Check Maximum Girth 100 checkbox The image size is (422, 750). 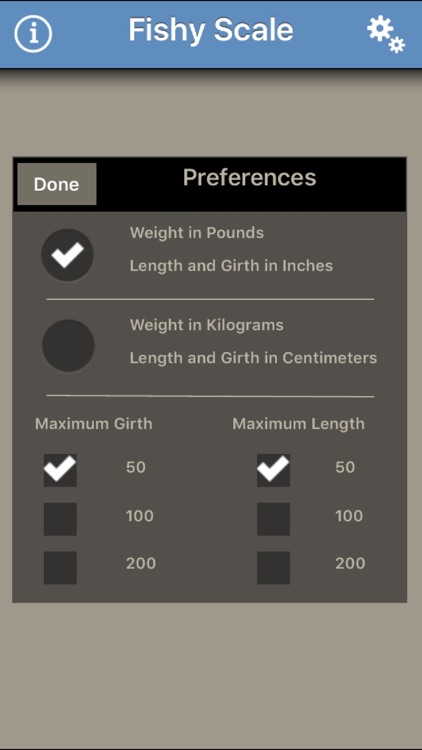click(60, 519)
